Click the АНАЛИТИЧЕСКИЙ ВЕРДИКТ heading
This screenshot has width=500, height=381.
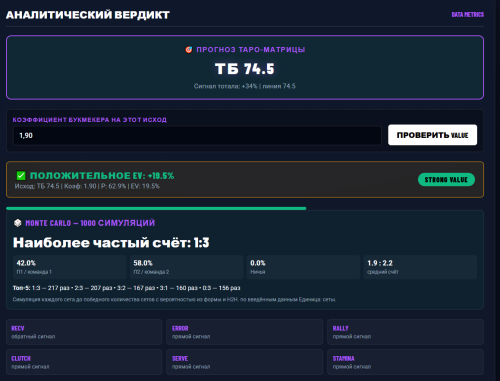[88, 15]
